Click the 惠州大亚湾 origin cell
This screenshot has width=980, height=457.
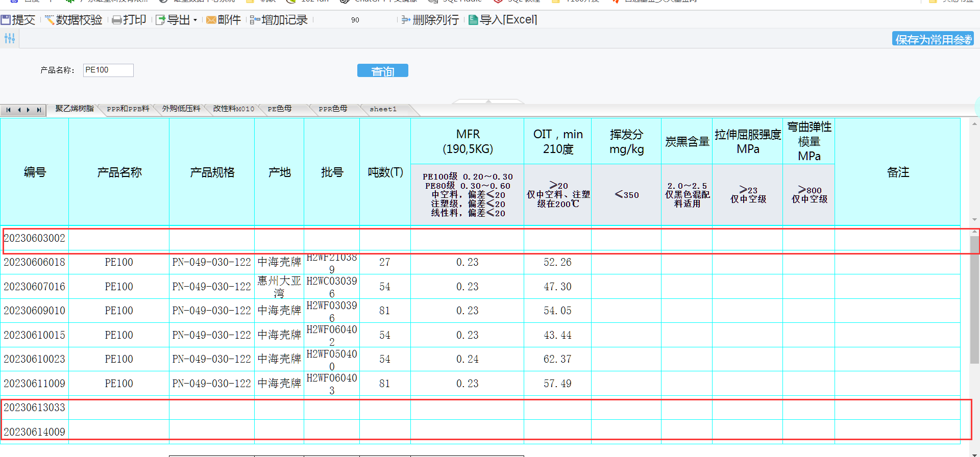click(x=279, y=287)
